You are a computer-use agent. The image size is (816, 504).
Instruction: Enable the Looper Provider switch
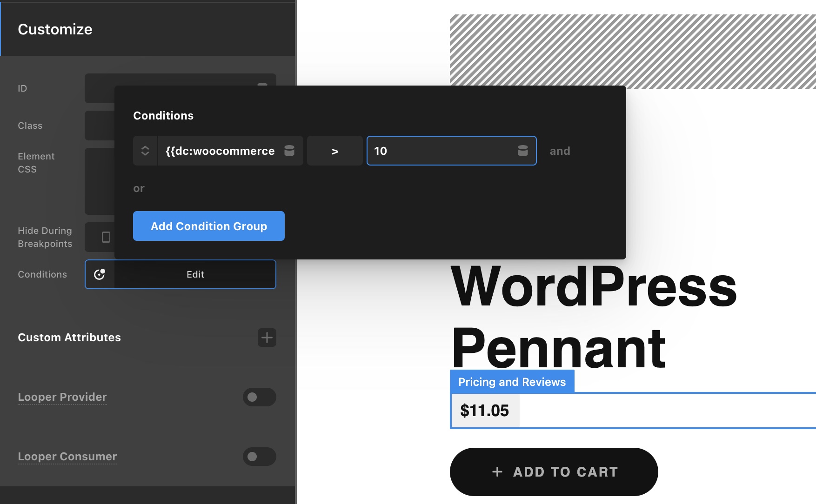tap(260, 397)
